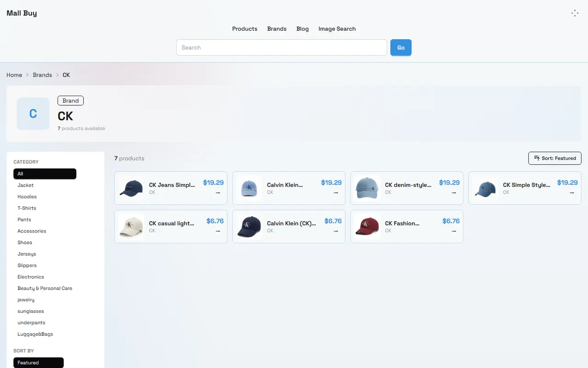Image resolution: width=588 pixels, height=368 pixels.
Task: Open the first Calvin Klein... $19.29 product title
Action: pos(285,185)
